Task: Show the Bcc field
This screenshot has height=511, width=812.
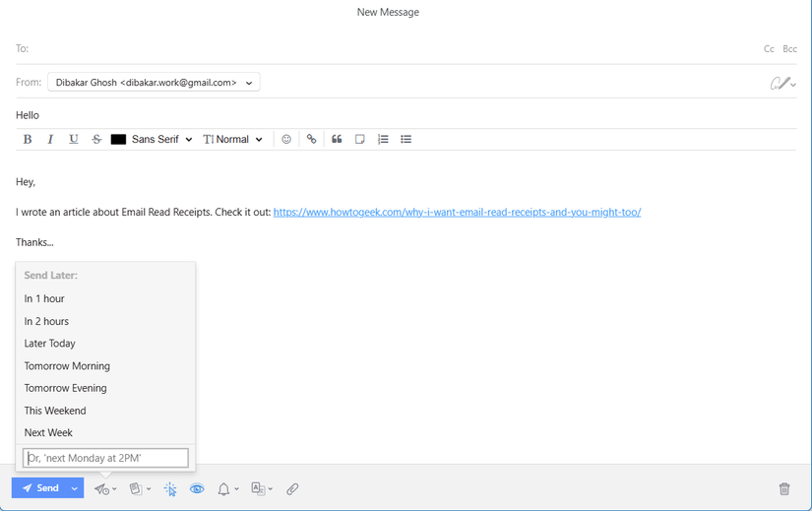Action: 789,48
